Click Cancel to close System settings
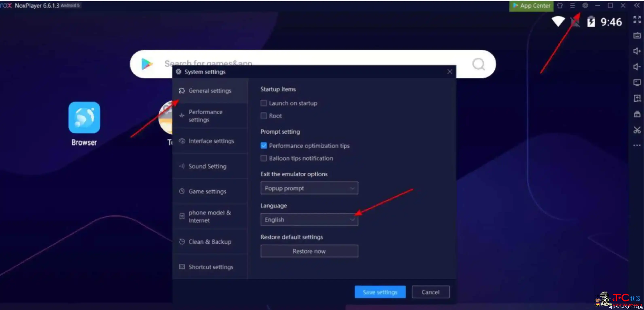This screenshot has width=644, height=310. (x=430, y=292)
